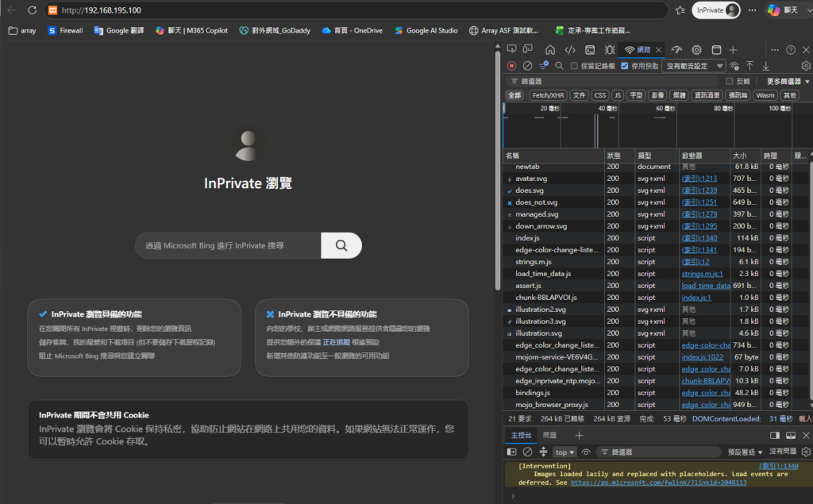
Task: Click the Bing InPrivate search button
Action: [x=341, y=245]
